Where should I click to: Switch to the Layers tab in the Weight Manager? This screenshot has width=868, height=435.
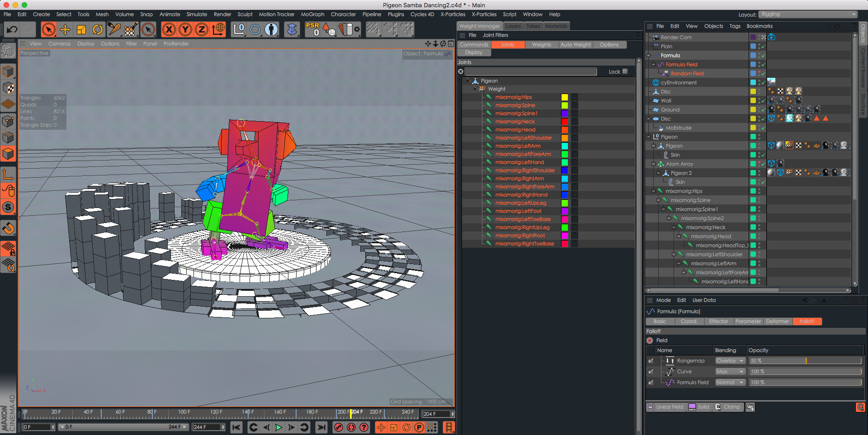coord(513,26)
